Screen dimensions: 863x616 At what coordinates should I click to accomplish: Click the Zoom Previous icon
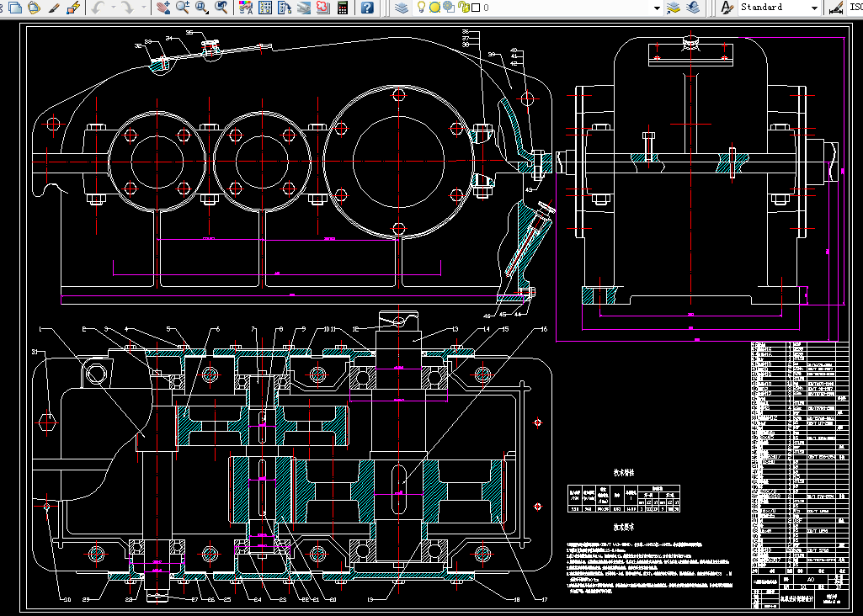(x=221, y=7)
